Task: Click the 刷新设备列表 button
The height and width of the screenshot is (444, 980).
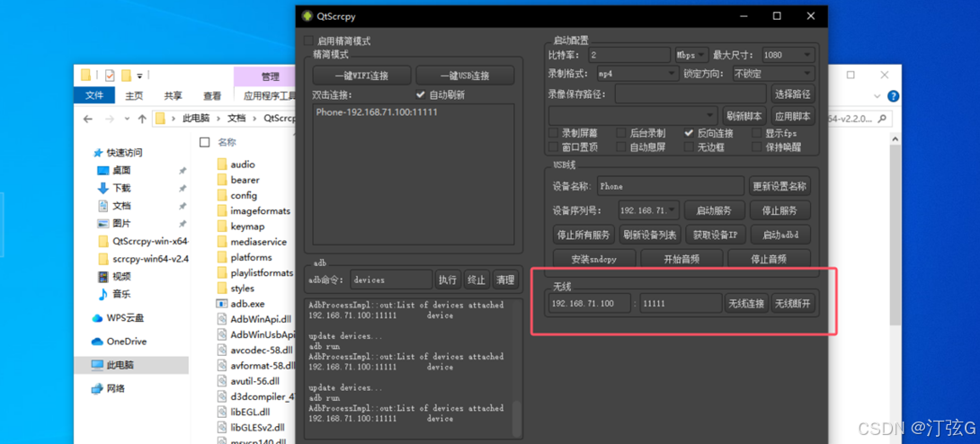Action: click(x=649, y=235)
